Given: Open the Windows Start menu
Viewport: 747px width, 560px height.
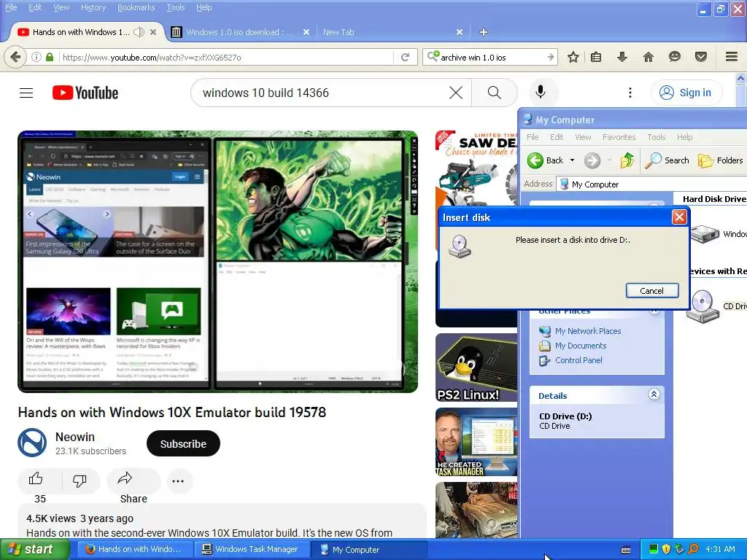Looking at the screenshot, I should click(34, 550).
